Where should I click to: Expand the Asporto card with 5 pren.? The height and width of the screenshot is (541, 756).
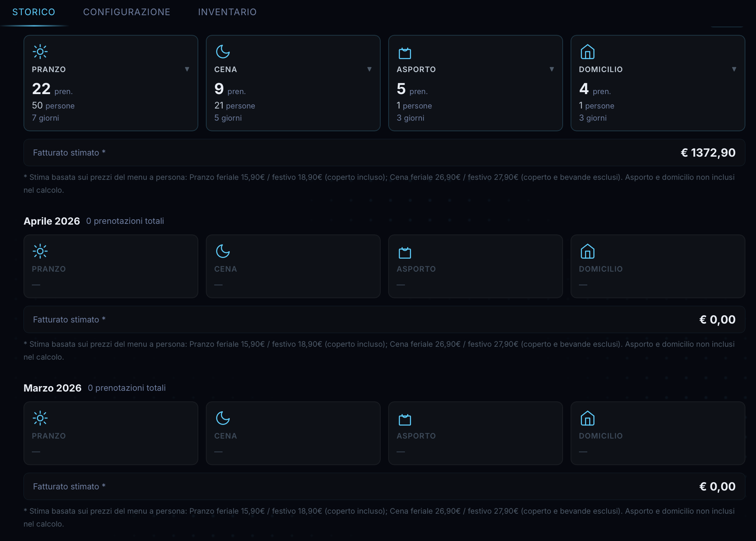[552, 69]
